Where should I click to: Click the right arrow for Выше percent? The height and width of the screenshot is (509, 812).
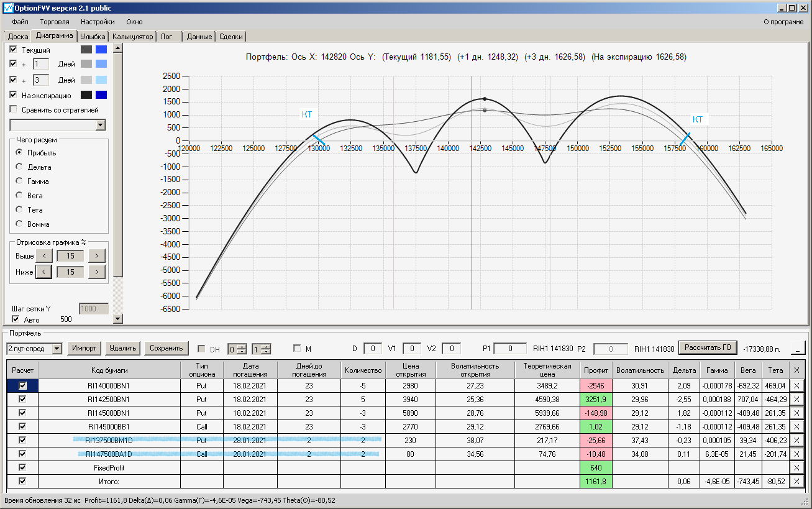point(97,256)
